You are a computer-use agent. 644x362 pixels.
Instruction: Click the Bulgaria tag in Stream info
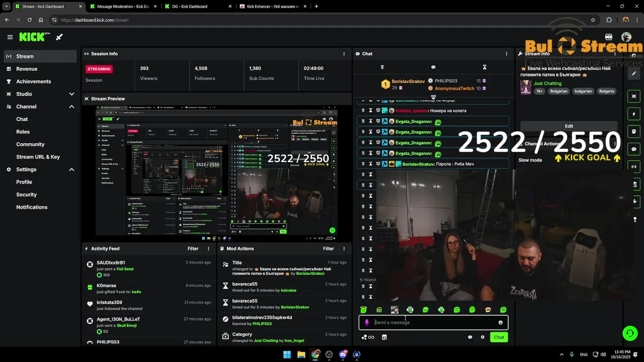click(x=607, y=92)
